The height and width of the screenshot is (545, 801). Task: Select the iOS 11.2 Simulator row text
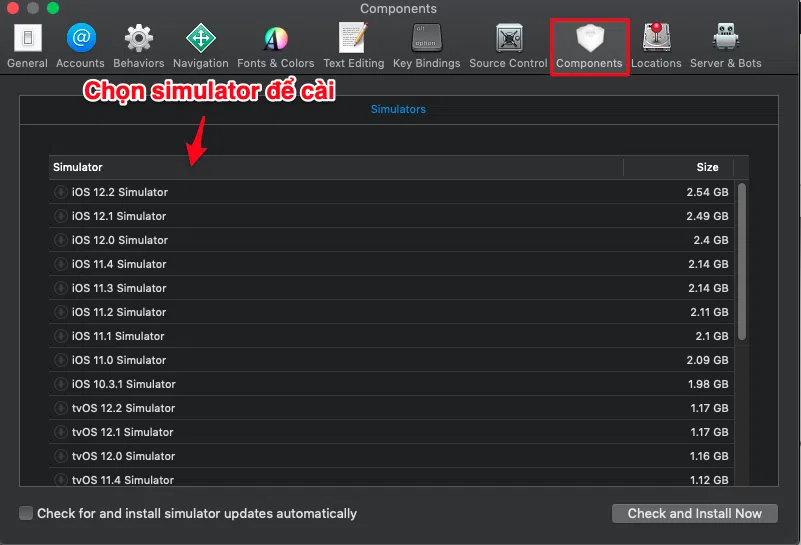119,312
